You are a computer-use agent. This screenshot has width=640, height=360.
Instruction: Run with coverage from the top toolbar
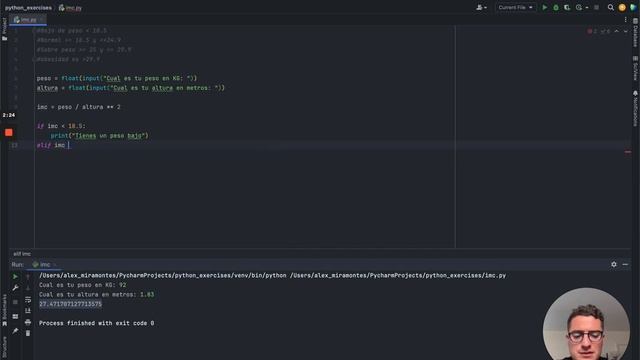click(x=567, y=7)
